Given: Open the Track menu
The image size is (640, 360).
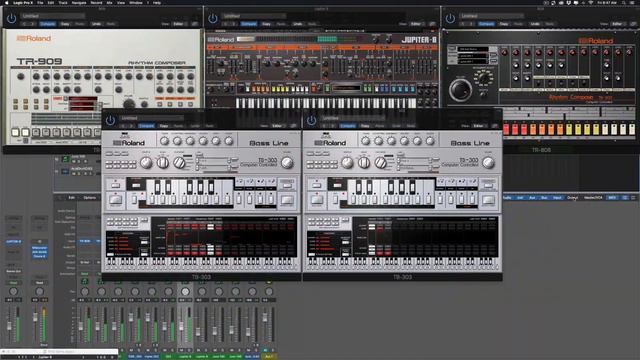Looking at the screenshot, I should point(63,2).
